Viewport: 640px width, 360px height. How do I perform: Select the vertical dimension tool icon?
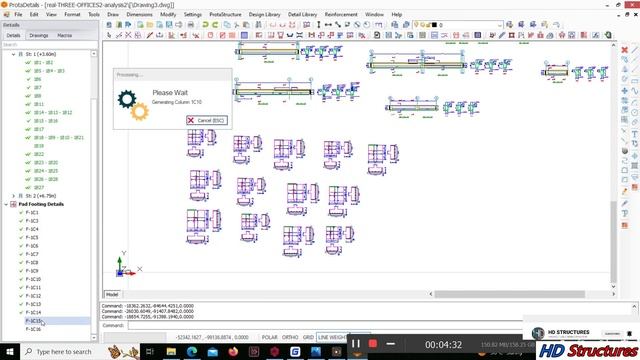(319, 25)
